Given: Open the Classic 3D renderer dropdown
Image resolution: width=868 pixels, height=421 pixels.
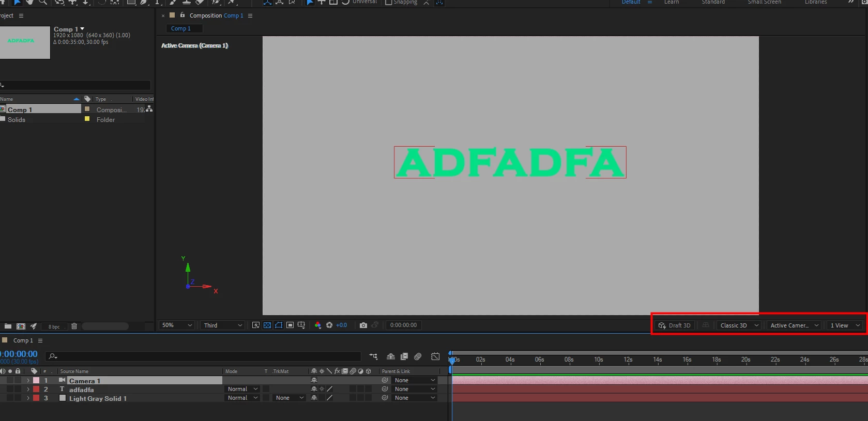Looking at the screenshot, I should (739, 325).
